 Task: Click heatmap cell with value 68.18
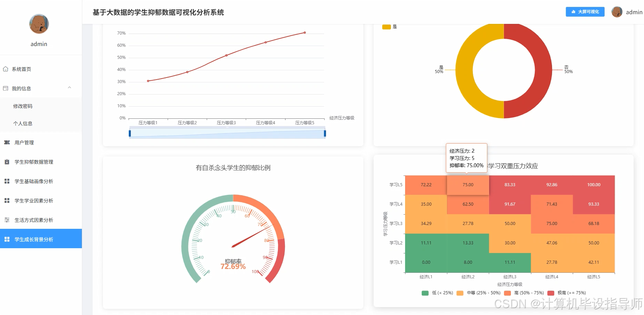(x=594, y=224)
